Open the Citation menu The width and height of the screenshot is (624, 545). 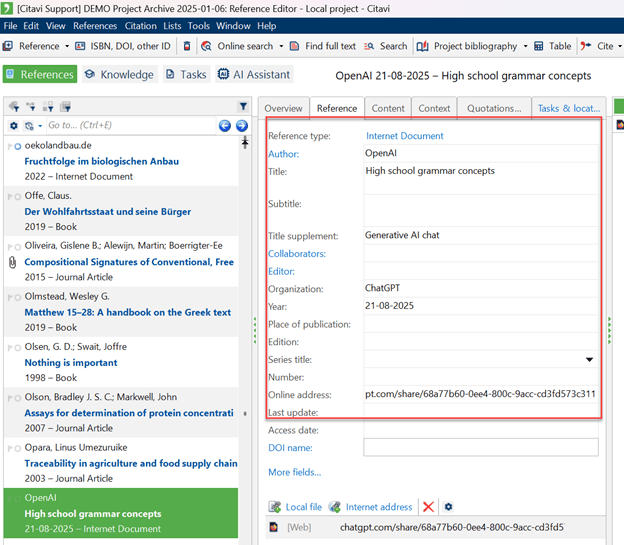coord(140,26)
